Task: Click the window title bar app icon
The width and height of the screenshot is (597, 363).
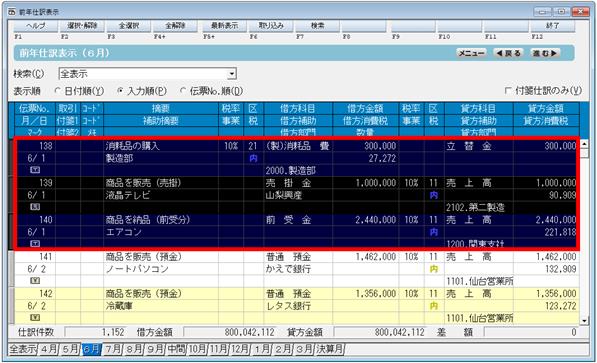Action: (x=12, y=12)
